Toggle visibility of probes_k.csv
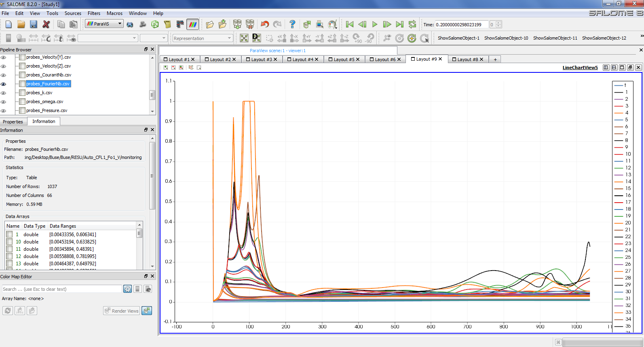This screenshot has height=347, width=644. [4, 93]
